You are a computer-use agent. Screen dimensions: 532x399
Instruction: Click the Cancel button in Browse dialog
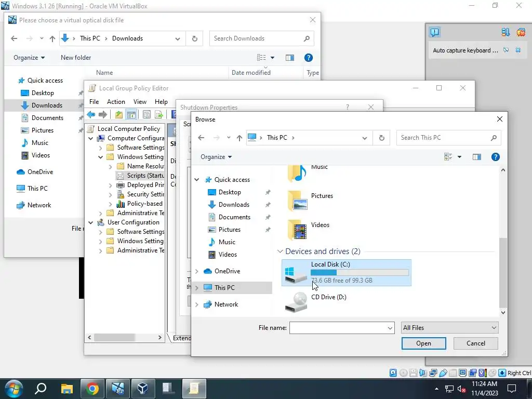[476, 343]
